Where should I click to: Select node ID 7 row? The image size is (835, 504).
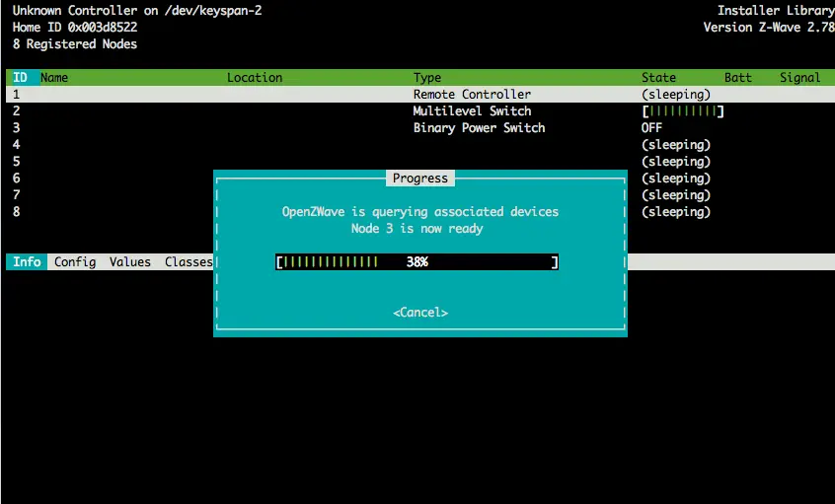(16, 194)
